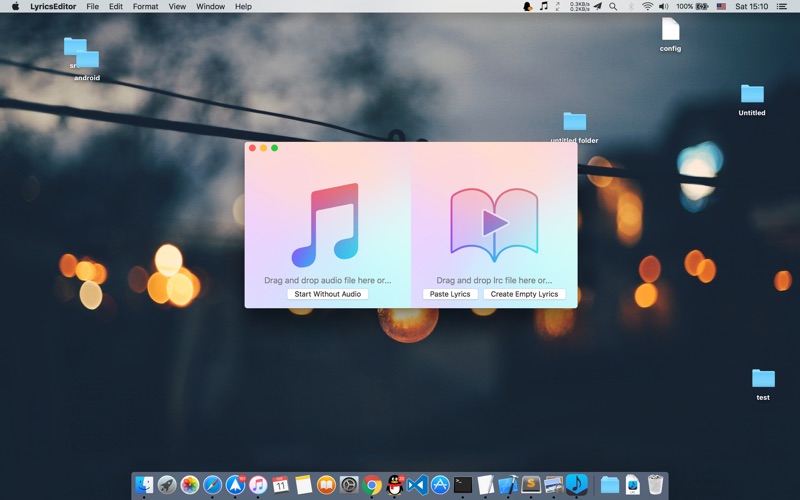Click Spotlight search magnifier in menu bar
800x500 pixels.
[613, 6]
